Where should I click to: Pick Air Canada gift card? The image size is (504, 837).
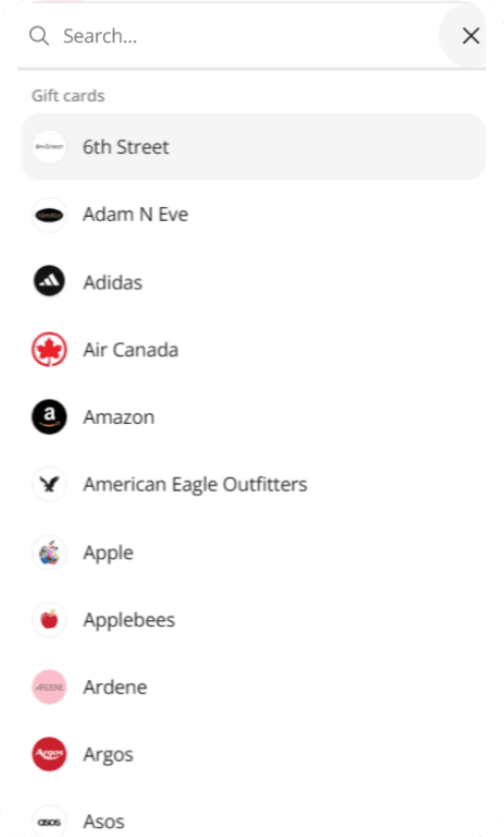coord(253,349)
